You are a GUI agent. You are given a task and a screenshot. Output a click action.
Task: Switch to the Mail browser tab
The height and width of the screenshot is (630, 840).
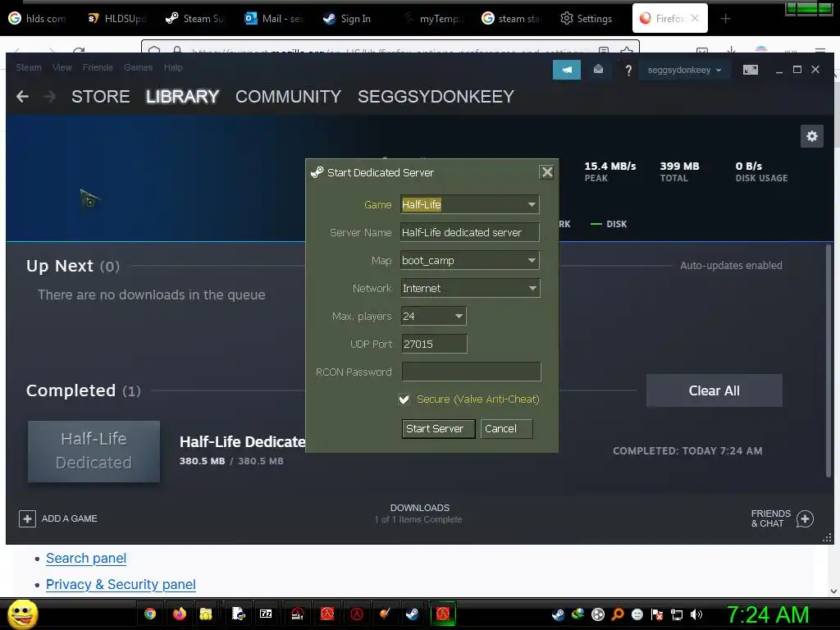pyautogui.click(x=274, y=19)
